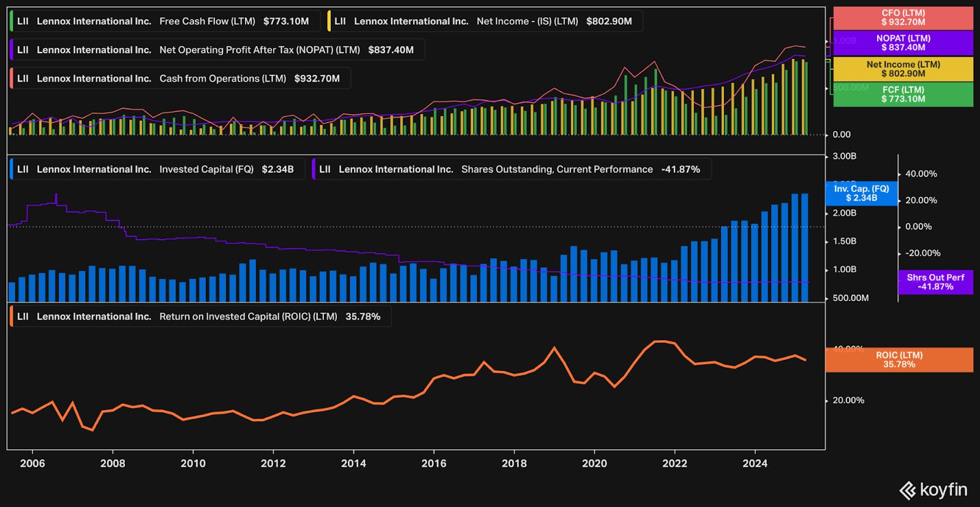Click the 1.50B axis label
980x507 pixels.
[x=845, y=242]
